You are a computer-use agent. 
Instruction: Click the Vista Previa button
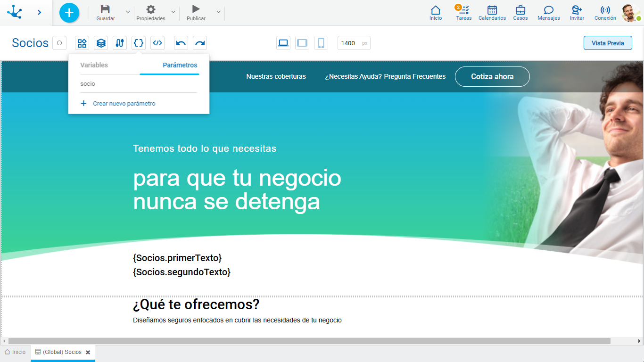[x=608, y=43]
